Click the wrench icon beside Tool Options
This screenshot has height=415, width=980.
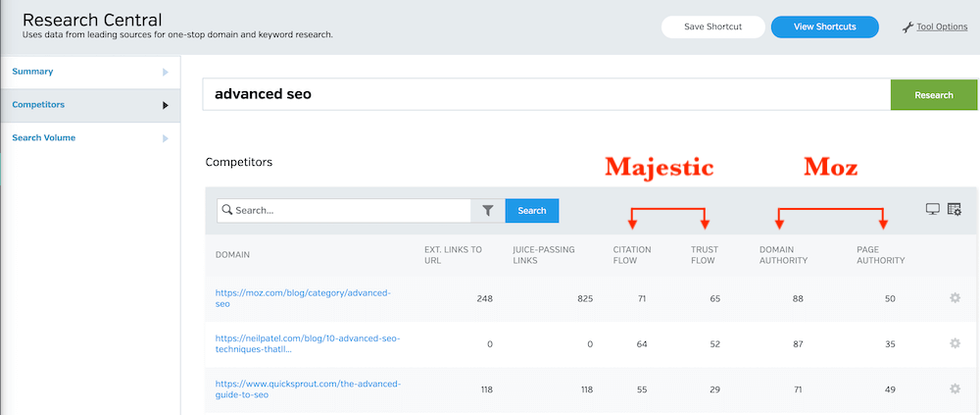coord(907,27)
